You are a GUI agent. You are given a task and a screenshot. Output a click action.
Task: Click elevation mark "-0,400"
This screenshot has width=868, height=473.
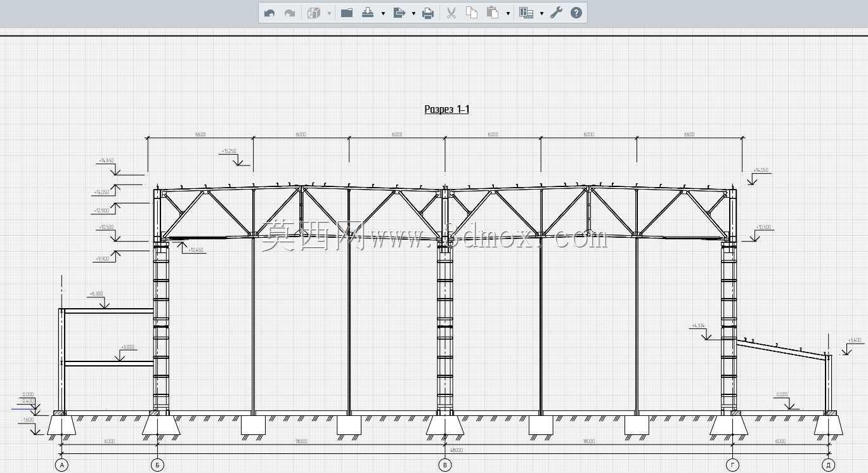pyautogui.click(x=28, y=401)
